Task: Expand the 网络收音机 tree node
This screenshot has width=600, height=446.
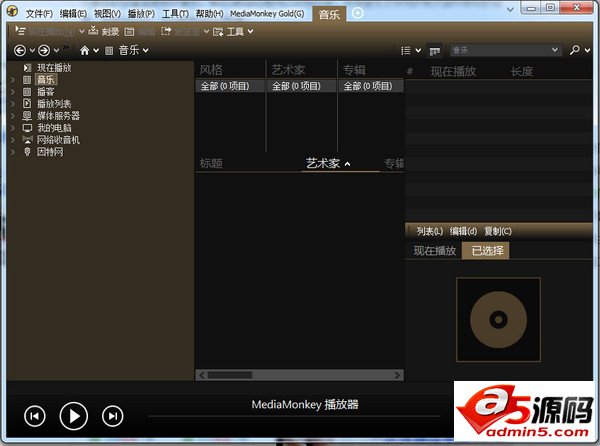Action: [13, 140]
